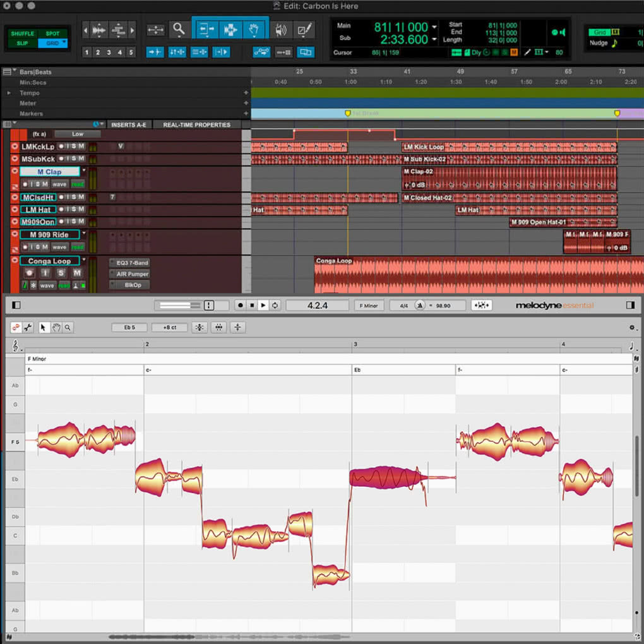Click the track height zoom icon

[x=118, y=30]
